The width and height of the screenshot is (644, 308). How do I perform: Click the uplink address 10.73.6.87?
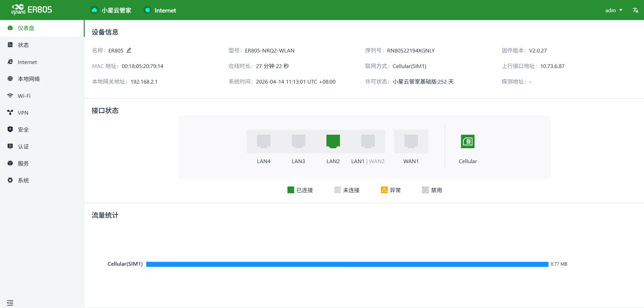(x=552, y=66)
